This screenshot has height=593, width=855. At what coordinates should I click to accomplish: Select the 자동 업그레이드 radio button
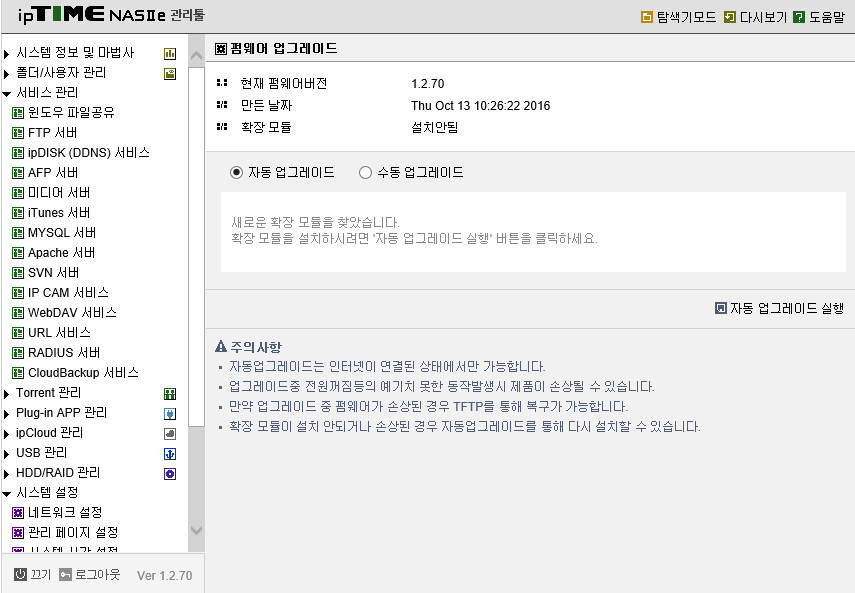[236, 173]
